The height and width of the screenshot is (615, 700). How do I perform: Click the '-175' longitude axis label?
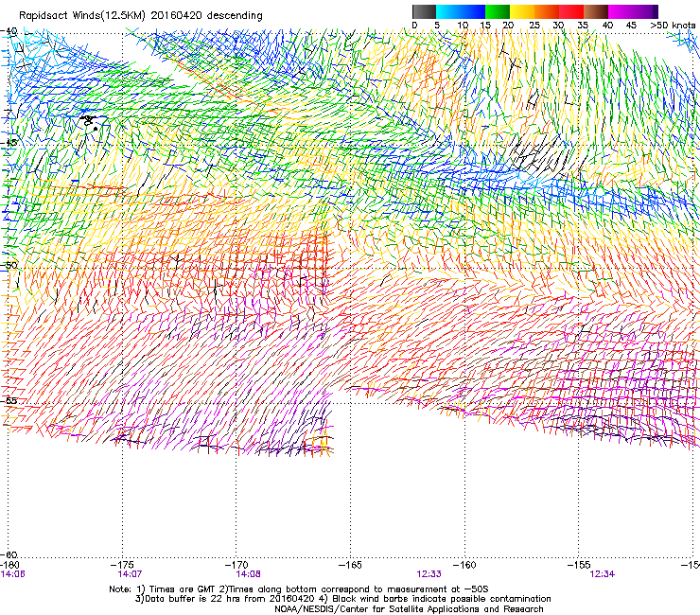click(x=123, y=565)
